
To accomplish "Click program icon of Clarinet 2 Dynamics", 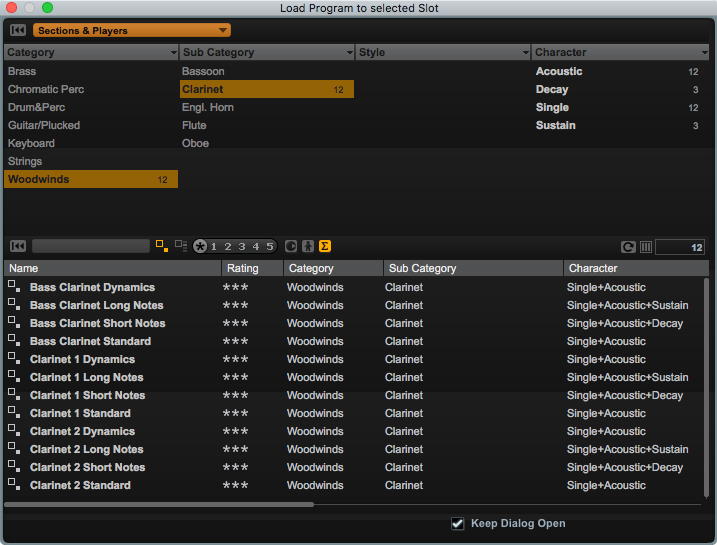I will tap(14, 430).
